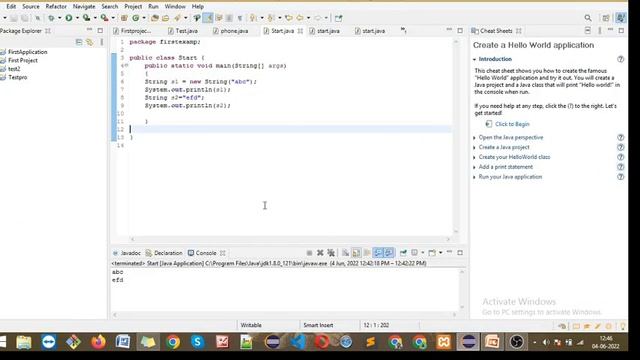The height and width of the screenshot is (360, 640).
Task: Start a Debug session with the bug icon
Action: (51, 18)
